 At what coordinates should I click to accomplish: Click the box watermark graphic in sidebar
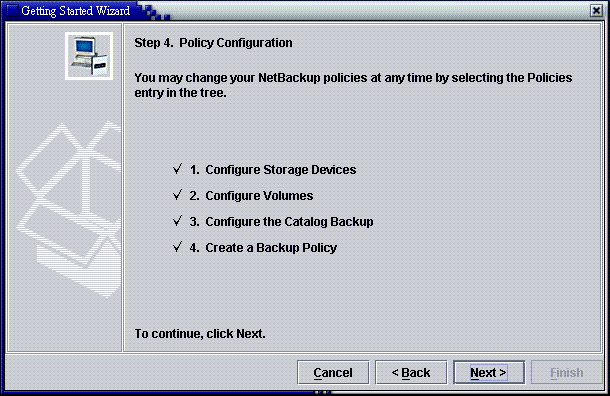click(68, 210)
